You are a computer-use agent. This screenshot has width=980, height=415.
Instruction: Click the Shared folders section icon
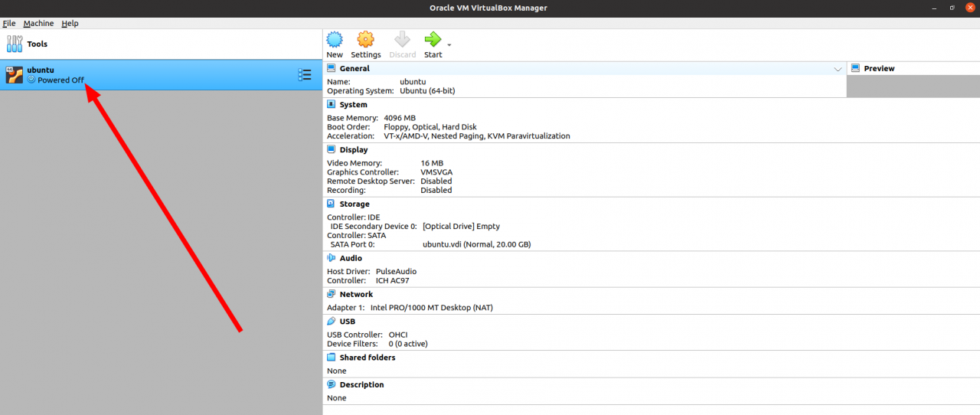[332, 358]
